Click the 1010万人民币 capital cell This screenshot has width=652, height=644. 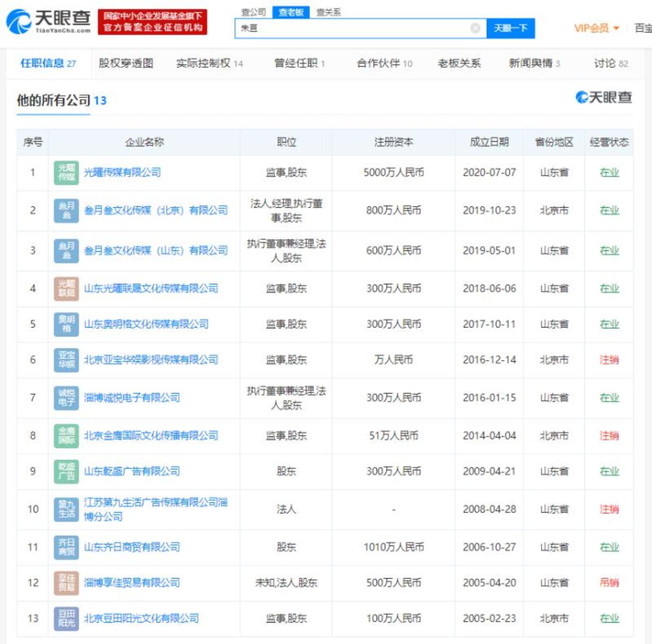(393, 547)
